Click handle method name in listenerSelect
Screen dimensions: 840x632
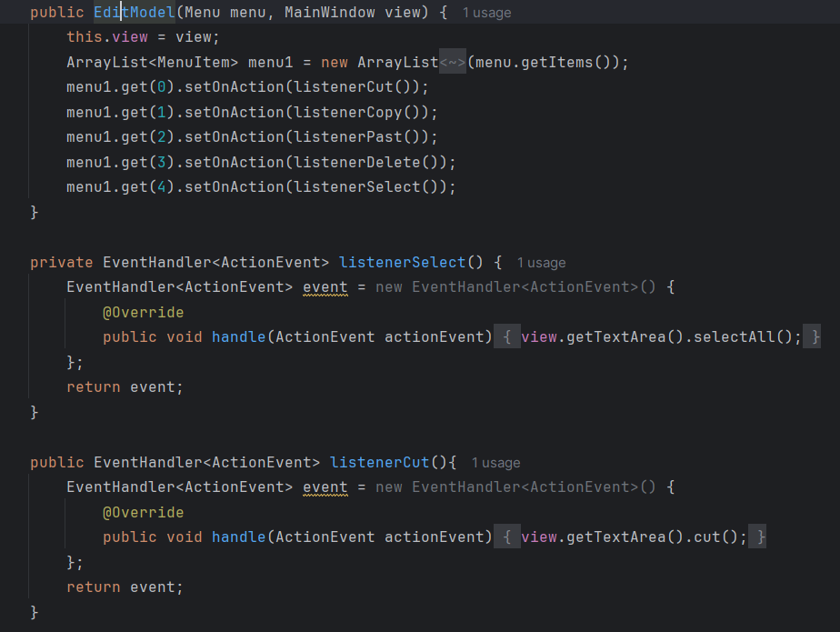(239, 337)
